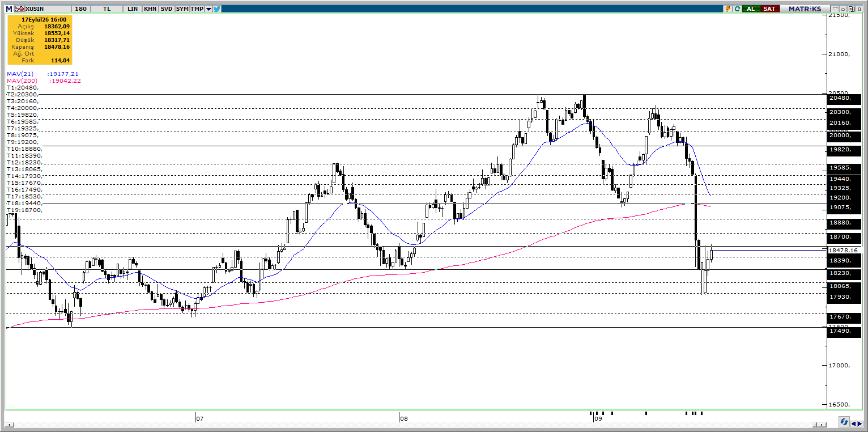Select the TMP template item

pyautogui.click(x=197, y=9)
